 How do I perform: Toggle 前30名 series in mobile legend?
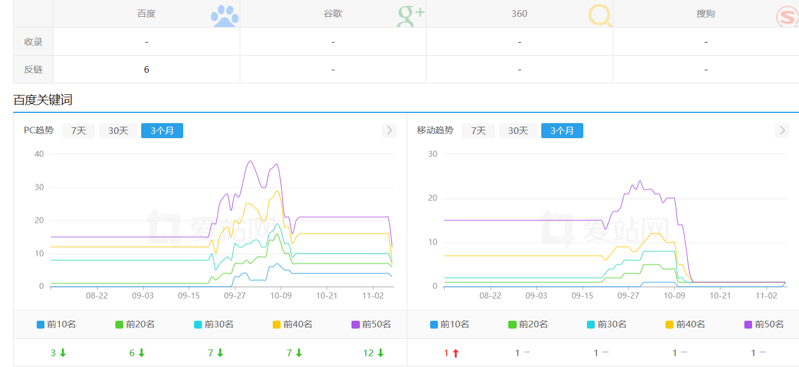607,324
